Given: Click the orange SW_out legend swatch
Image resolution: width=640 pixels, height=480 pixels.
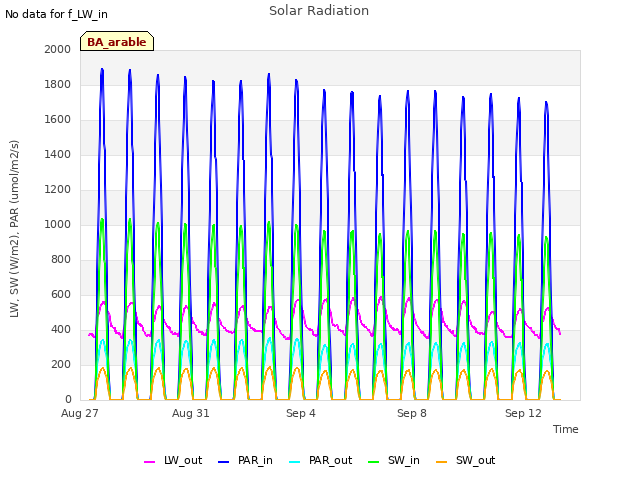Looking at the screenshot, I should 441,462.
